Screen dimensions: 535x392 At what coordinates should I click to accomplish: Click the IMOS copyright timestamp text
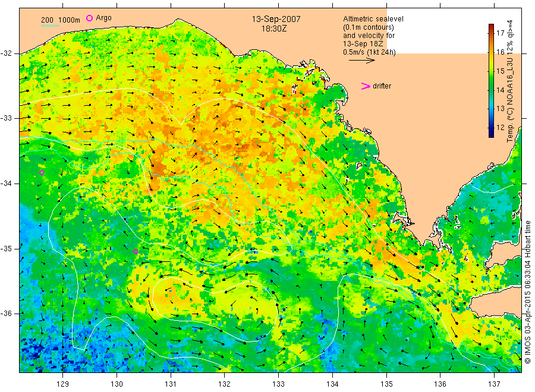[527, 292]
